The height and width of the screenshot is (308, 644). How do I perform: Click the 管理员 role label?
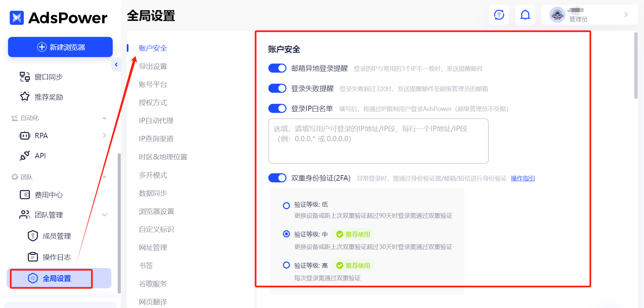[578, 19]
